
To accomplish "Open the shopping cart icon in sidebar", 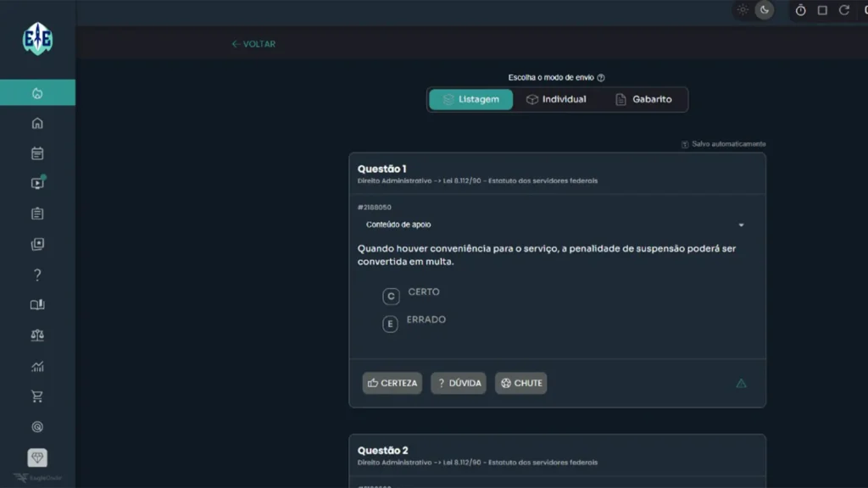I will click(x=37, y=396).
